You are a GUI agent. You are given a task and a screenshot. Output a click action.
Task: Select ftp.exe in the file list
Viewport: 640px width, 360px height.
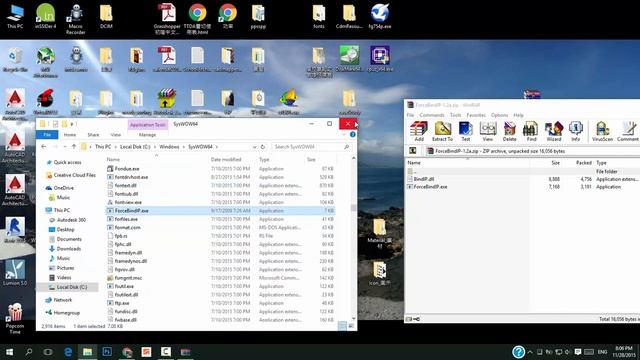(x=220, y=303)
